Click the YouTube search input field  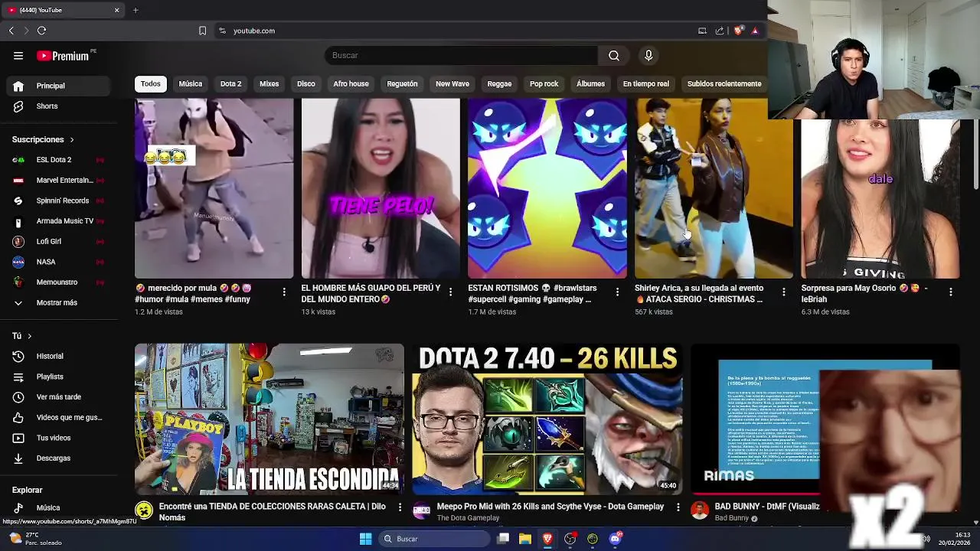(461, 55)
